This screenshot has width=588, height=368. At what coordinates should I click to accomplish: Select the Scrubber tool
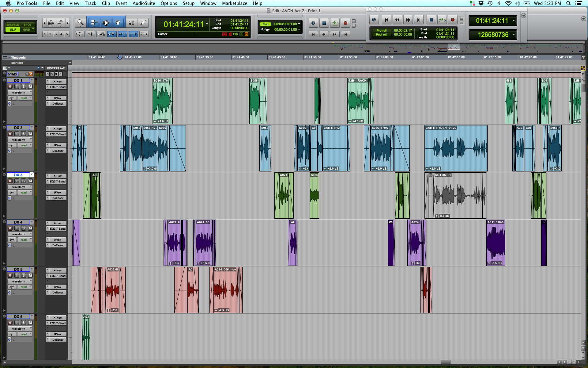point(131,22)
